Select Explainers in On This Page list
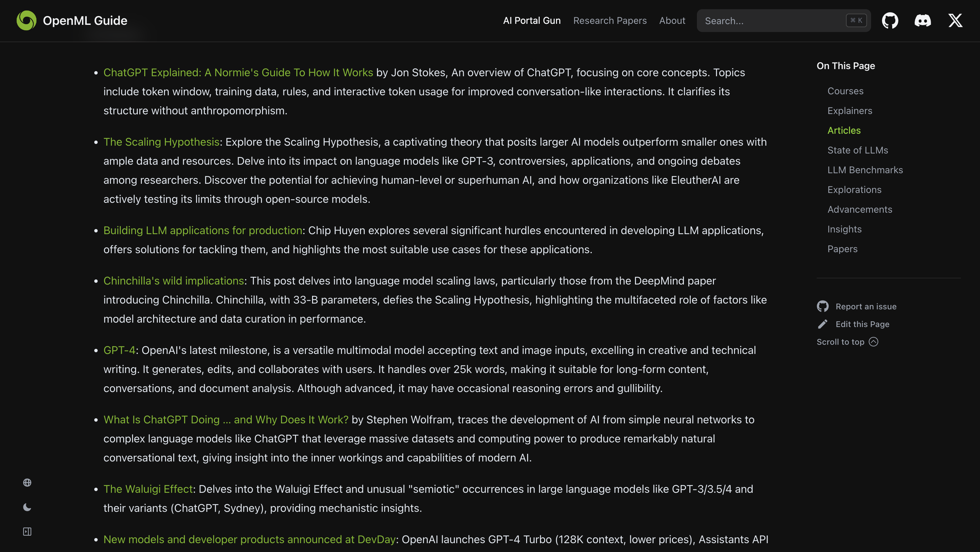 coord(850,111)
